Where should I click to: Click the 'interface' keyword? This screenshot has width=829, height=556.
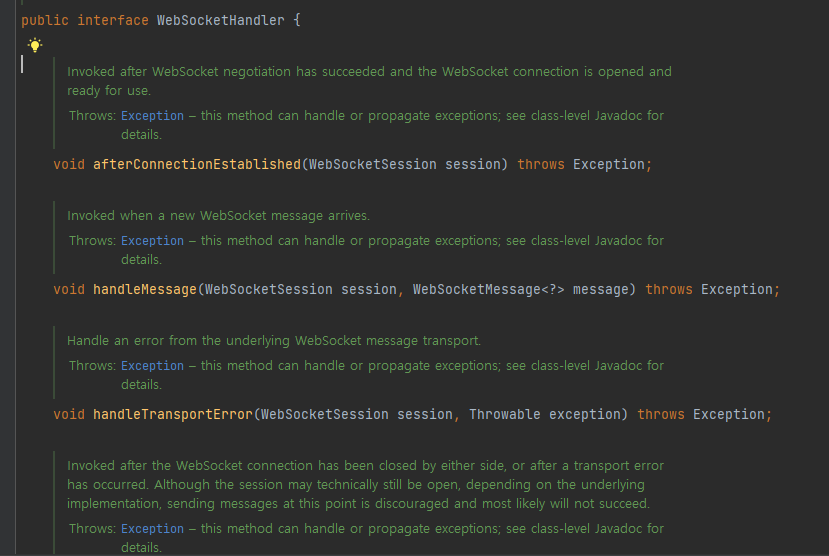[113, 21]
